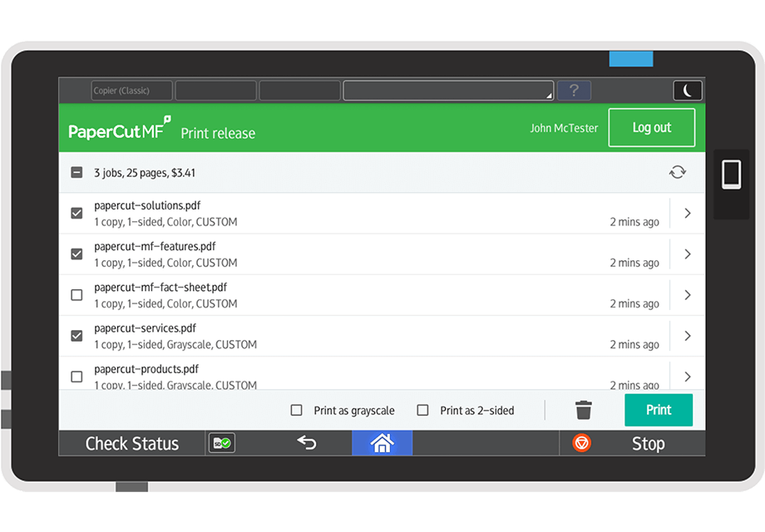The width and height of the screenshot is (765, 532).
Task: Uncheck papercut-solutions.pdf job checkbox
Action: tap(76, 214)
